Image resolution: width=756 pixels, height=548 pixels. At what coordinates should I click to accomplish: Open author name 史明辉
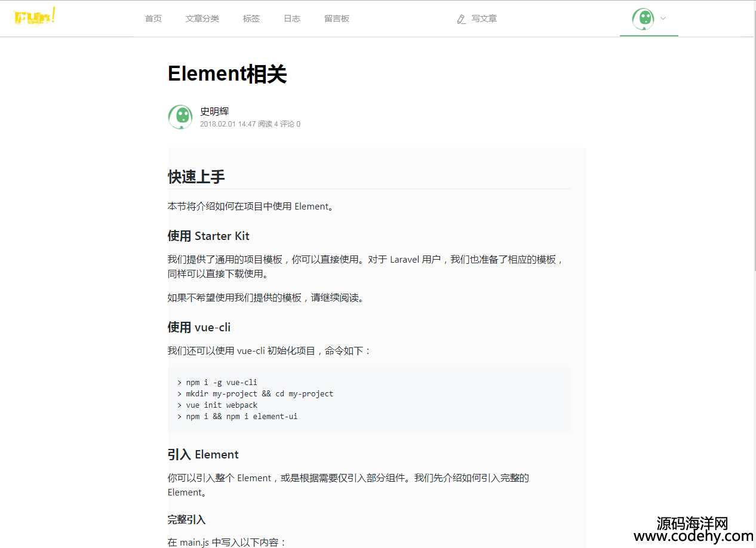pos(214,111)
